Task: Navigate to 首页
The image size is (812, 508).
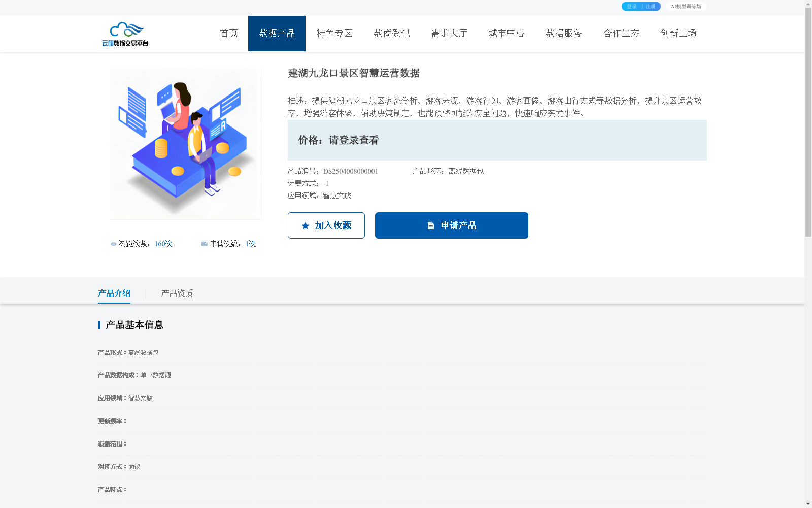Action: (x=228, y=33)
